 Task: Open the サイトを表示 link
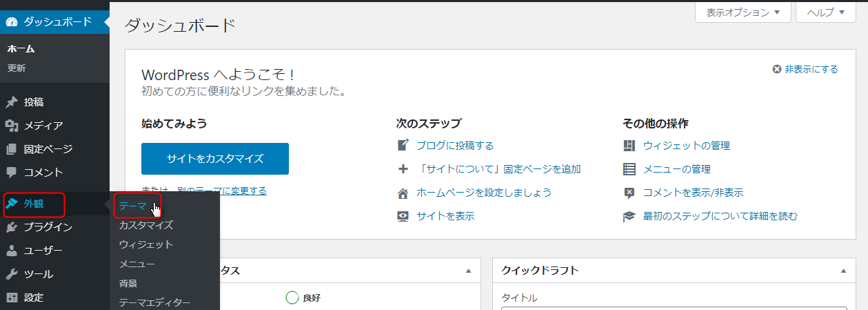[x=445, y=216]
